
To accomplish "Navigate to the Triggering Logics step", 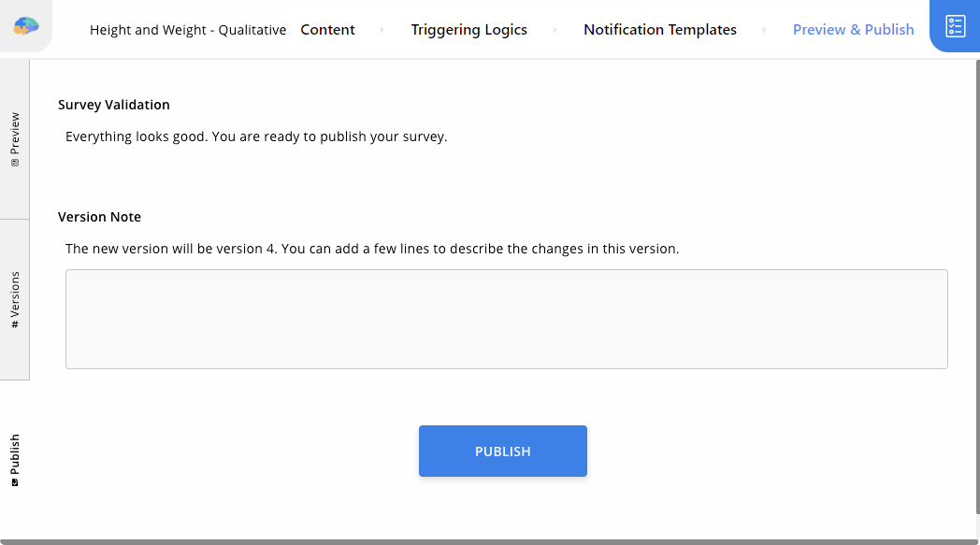I will pos(468,29).
